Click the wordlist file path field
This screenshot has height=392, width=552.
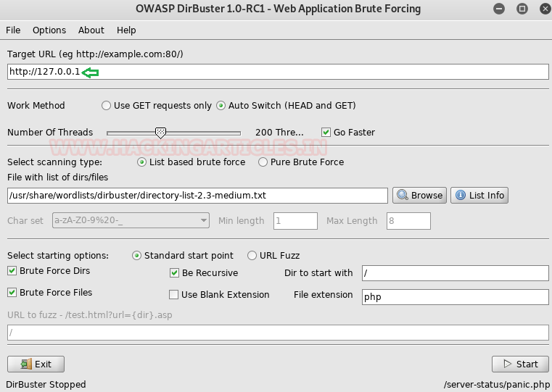point(197,196)
